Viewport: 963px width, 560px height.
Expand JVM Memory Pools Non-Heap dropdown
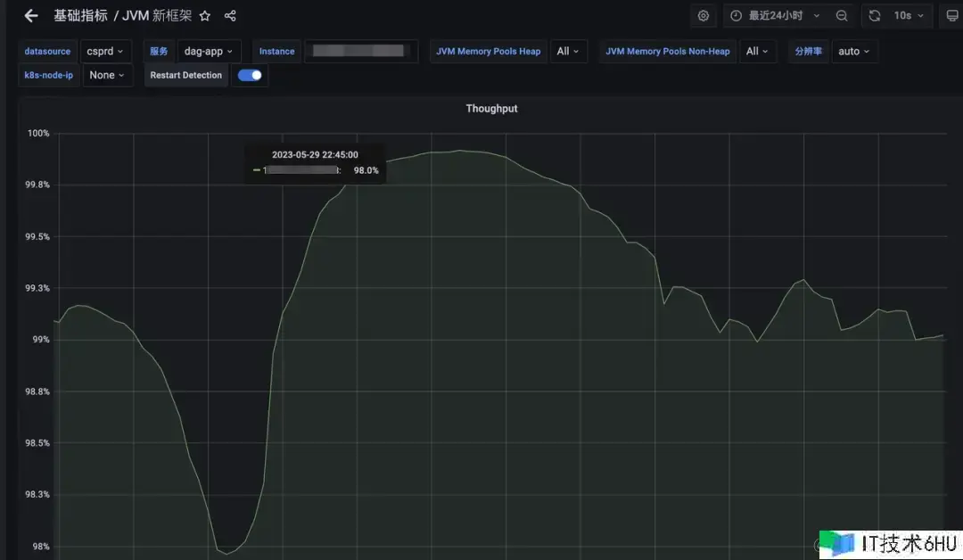click(757, 52)
